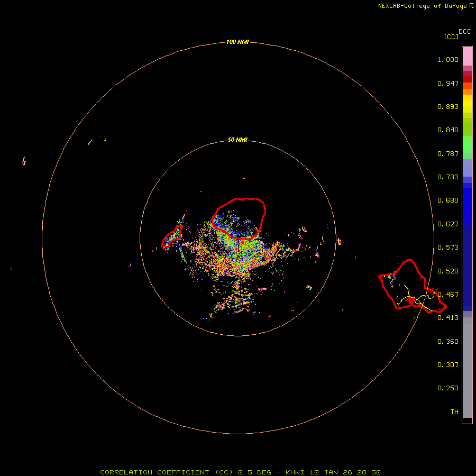Viewport: 476px width, 476px height.
Task: Select the 0.893 scale value
Action: (448, 106)
